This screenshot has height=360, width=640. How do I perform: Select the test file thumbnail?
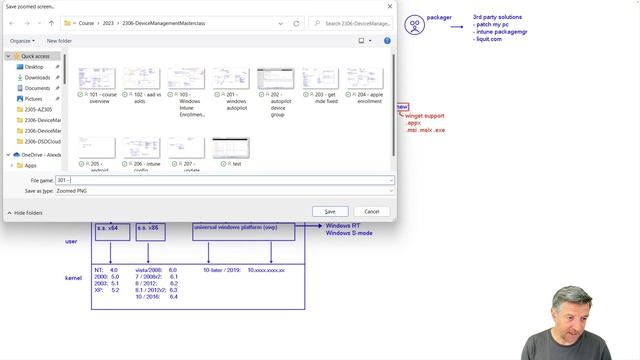click(x=231, y=147)
